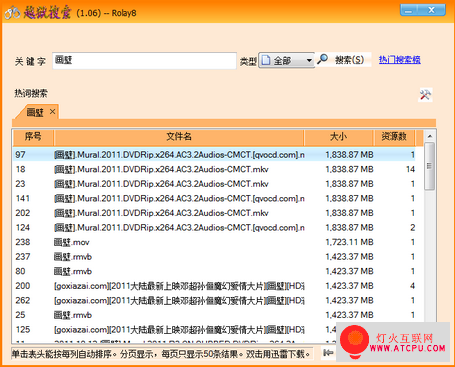Sort by the 文件名 column header
This screenshot has height=367, width=455.
[179, 137]
